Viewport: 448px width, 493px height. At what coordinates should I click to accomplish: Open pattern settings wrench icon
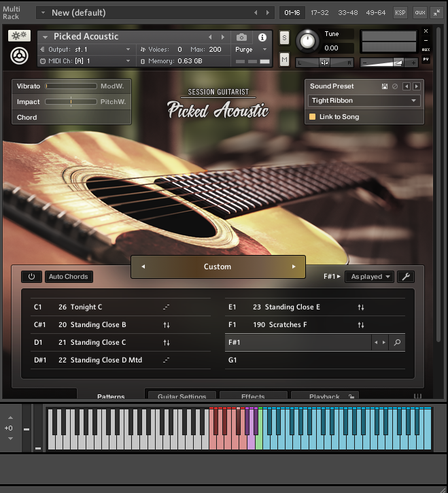click(x=406, y=277)
